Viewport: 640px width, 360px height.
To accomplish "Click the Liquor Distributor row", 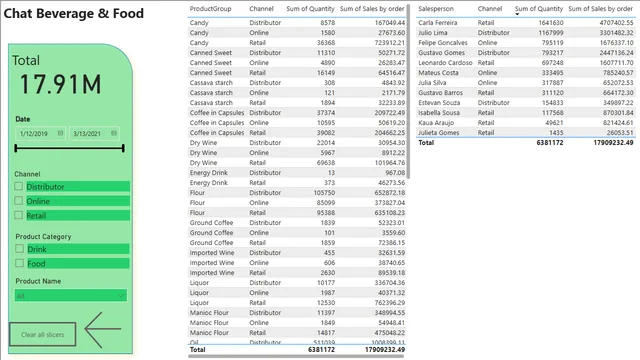I will tap(297, 283).
